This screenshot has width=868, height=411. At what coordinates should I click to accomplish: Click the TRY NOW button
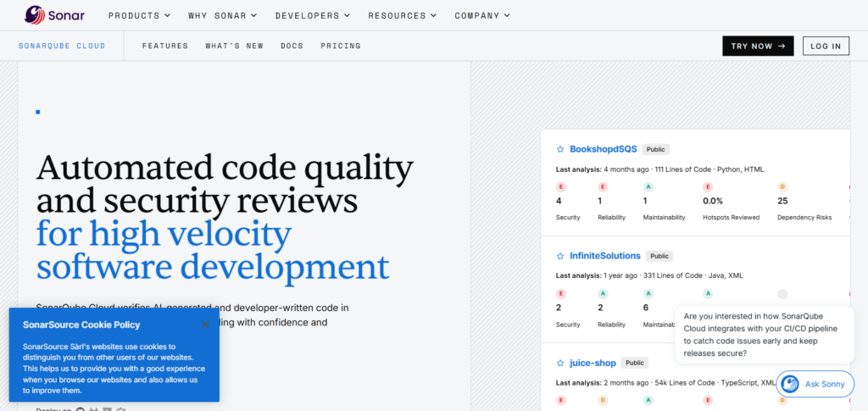[758, 46]
